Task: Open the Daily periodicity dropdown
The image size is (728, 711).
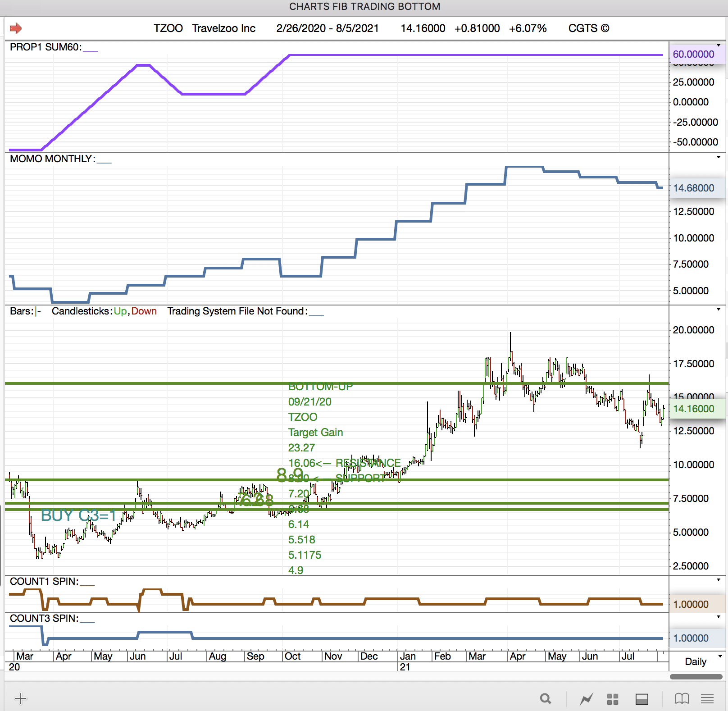Action: (698, 661)
